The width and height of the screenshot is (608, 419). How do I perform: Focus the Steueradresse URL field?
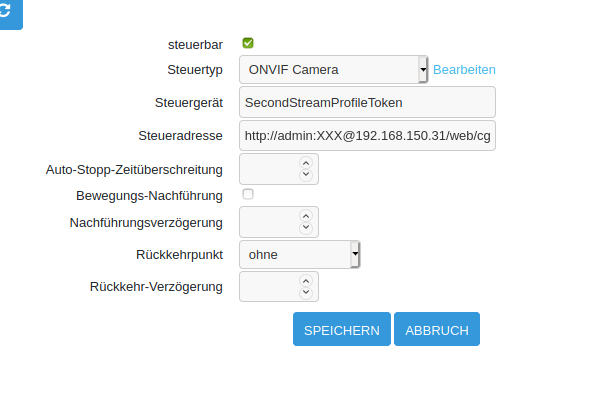367,136
